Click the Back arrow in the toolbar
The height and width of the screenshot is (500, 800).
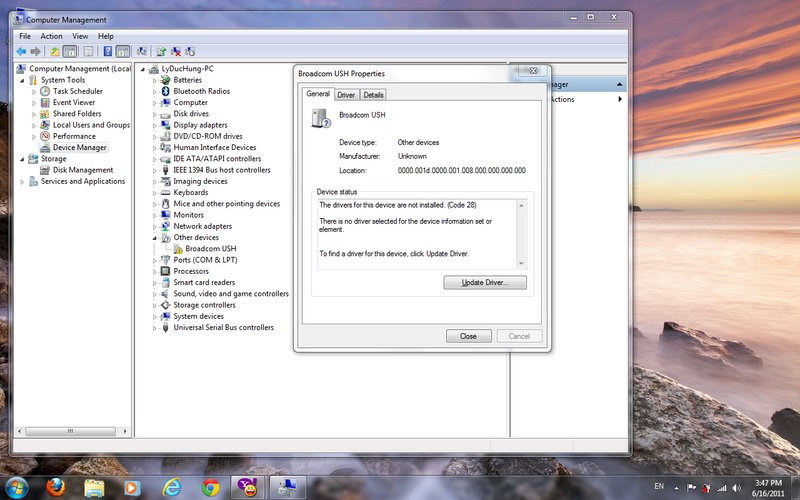pyautogui.click(x=21, y=51)
